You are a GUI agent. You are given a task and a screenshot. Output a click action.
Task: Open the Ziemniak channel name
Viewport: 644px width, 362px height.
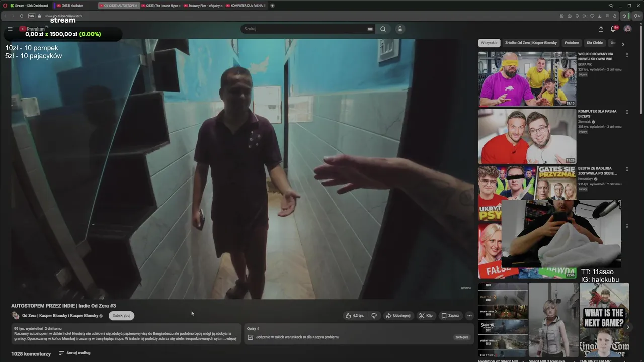(x=584, y=122)
